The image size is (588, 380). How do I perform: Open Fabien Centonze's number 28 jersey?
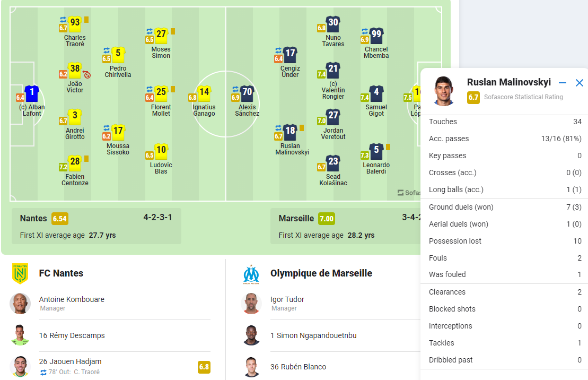tap(75, 163)
